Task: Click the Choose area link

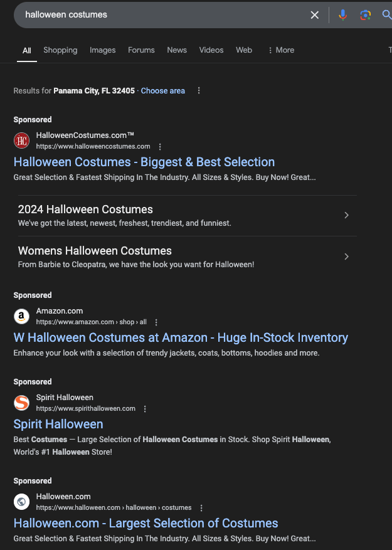Action: tap(163, 91)
